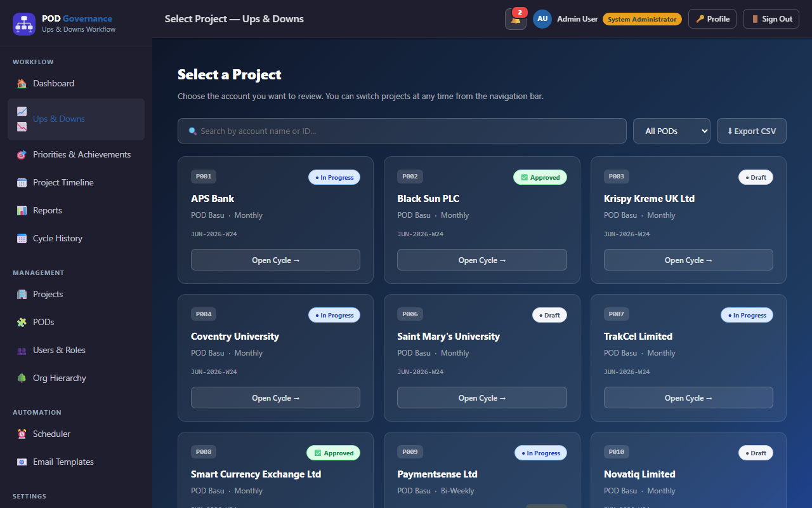Click the Reports bar chart icon
The height and width of the screenshot is (508, 812).
tap(22, 210)
